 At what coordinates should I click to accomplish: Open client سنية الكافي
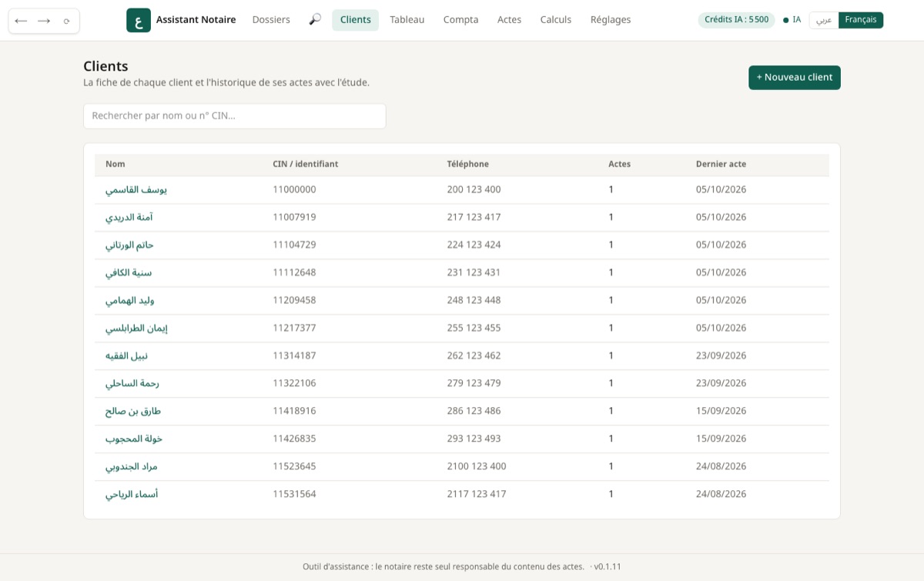[x=129, y=272]
